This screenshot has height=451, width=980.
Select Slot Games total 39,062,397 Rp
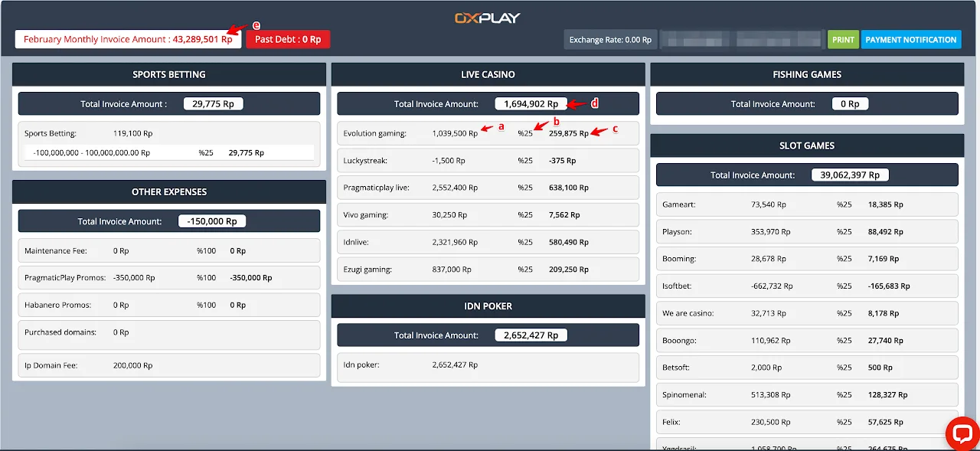[x=850, y=175]
